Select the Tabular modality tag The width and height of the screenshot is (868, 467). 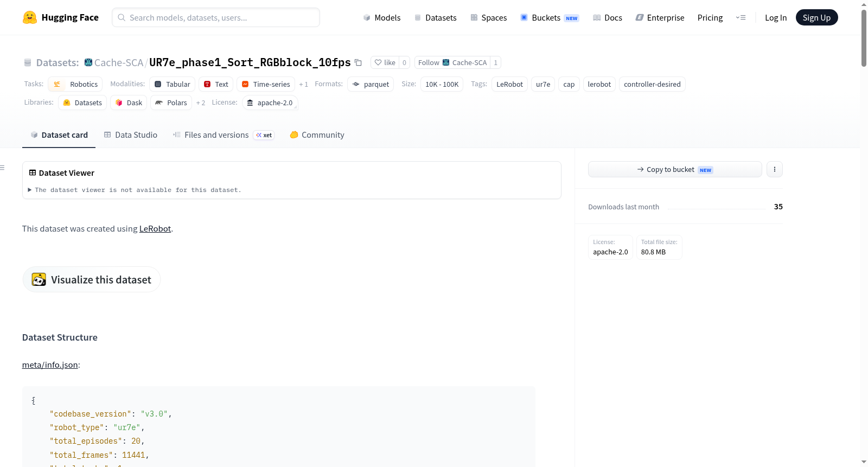tap(173, 84)
